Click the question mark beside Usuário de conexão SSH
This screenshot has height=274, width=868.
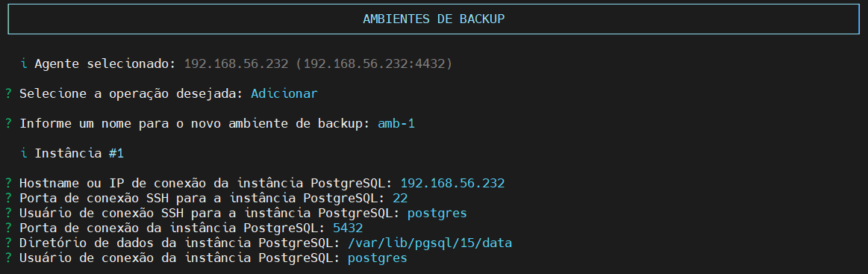(9, 214)
